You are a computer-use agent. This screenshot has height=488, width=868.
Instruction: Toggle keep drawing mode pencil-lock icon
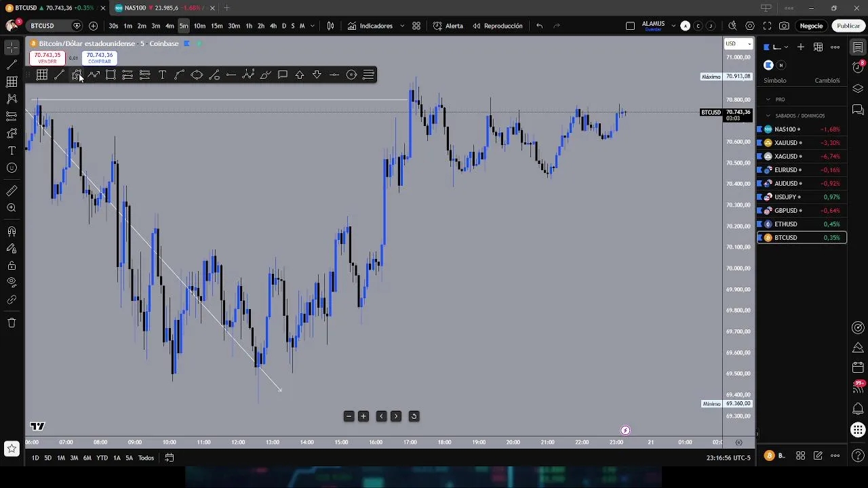click(12, 248)
